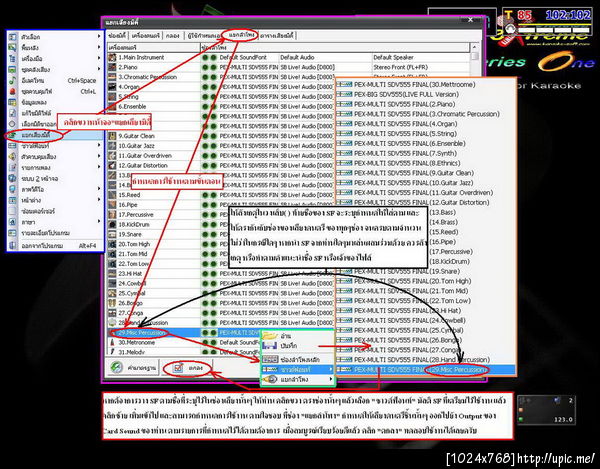
Task: Expand the รายการเพลง submenu arrow
Action: point(99,168)
